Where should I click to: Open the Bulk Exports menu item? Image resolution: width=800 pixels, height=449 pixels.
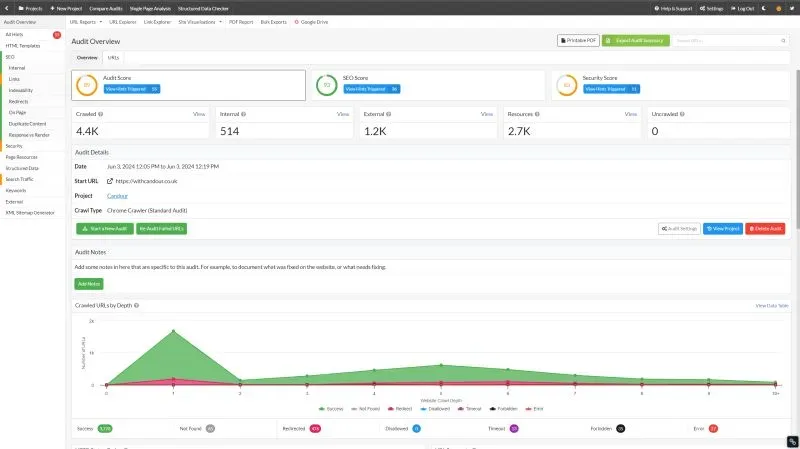[273, 22]
